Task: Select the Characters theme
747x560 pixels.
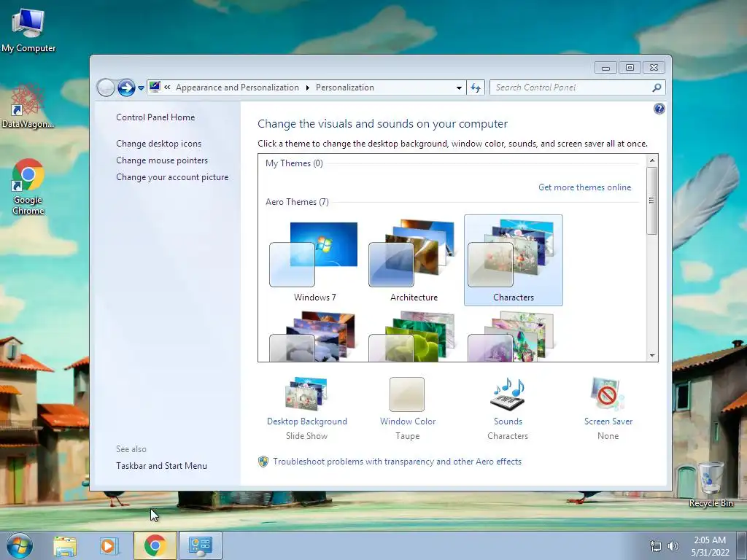Action: (513, 260)
